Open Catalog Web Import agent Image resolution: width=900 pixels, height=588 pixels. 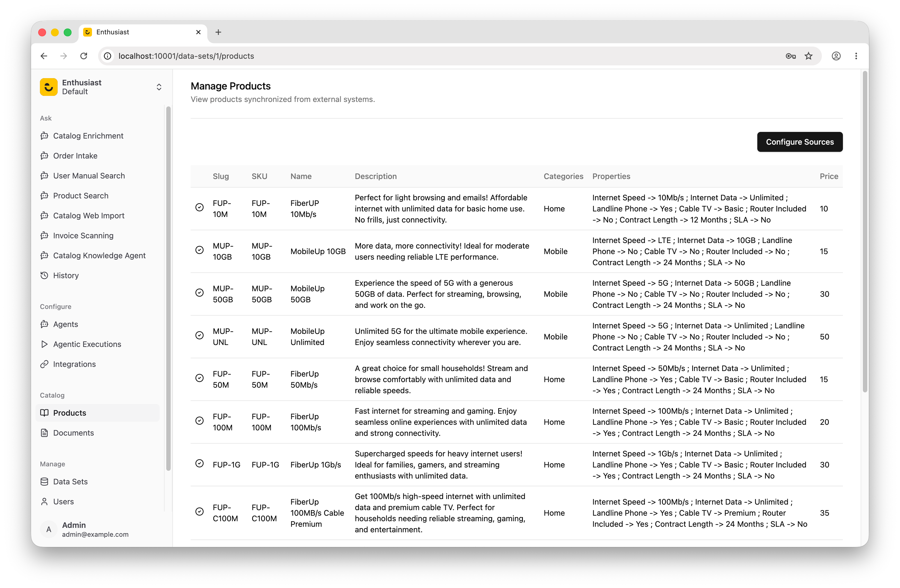88,216
